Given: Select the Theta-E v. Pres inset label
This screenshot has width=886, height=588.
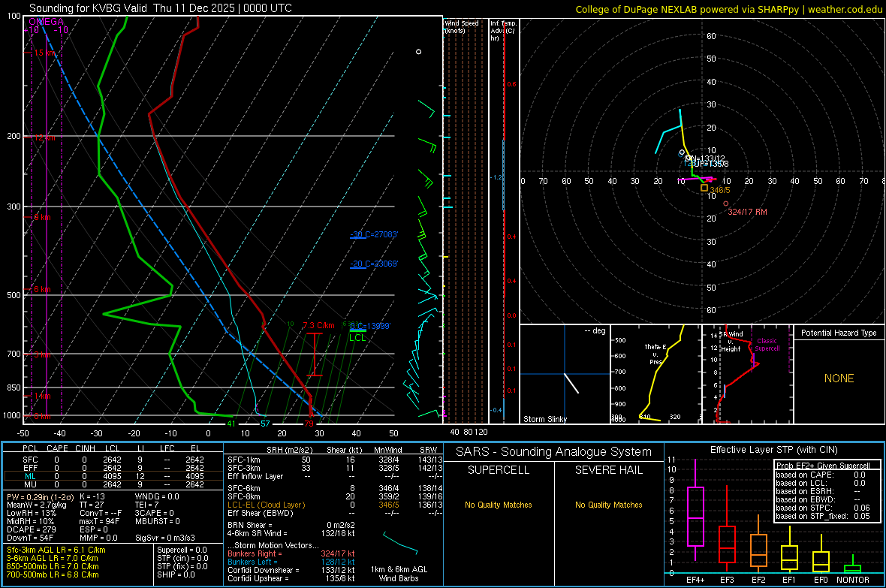Looking at the screenshot, I should pyautogui.click(x=655, y=354).
